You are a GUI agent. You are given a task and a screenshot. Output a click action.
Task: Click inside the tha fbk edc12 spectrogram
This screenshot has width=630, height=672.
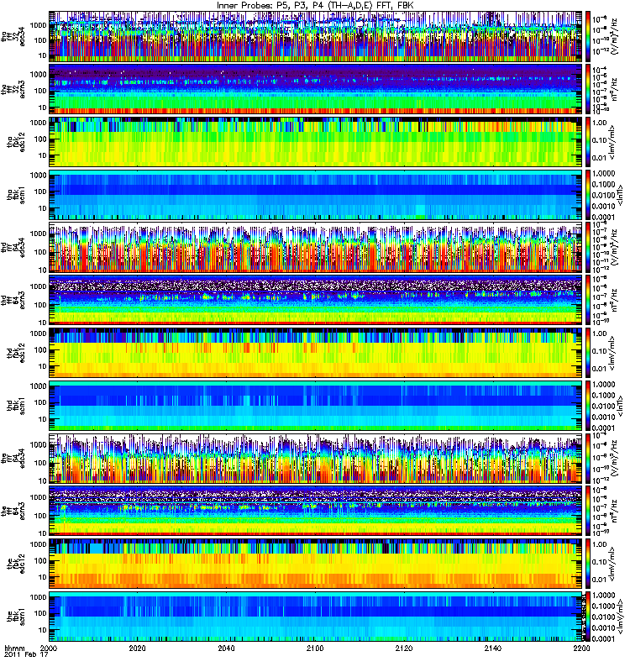pos(315,142)
